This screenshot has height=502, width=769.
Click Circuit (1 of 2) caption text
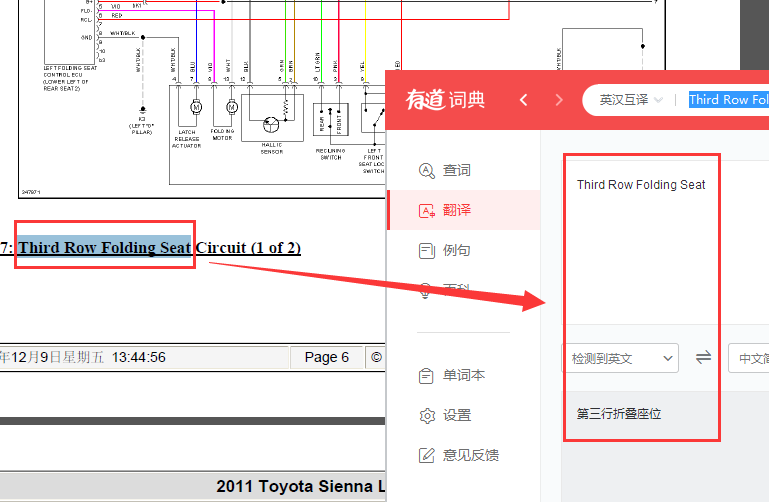coord(248,248)
